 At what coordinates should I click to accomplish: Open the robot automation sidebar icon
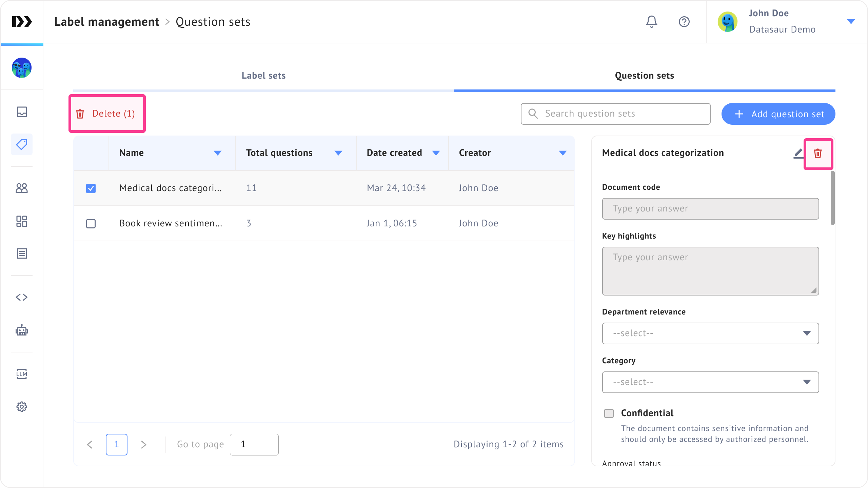tap(22, 330)
